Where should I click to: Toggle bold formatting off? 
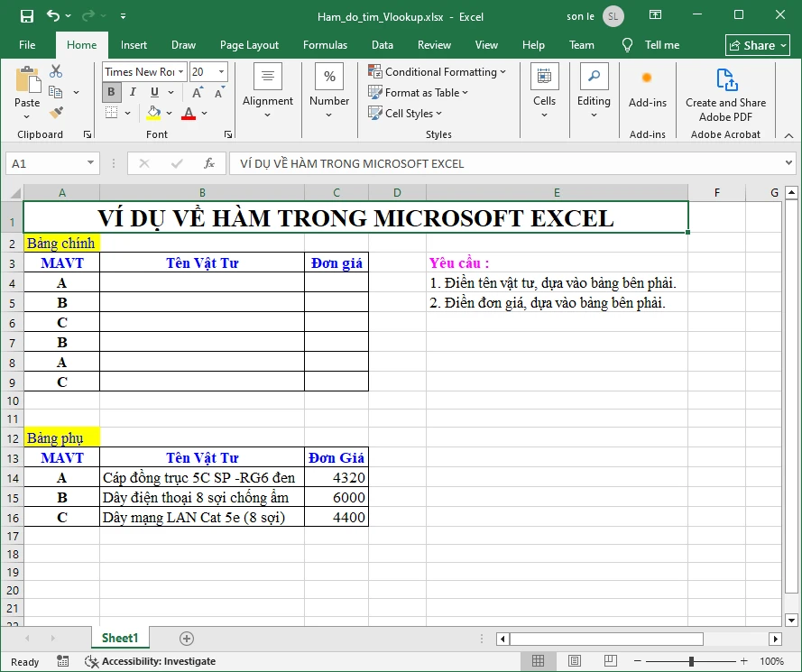110,92
